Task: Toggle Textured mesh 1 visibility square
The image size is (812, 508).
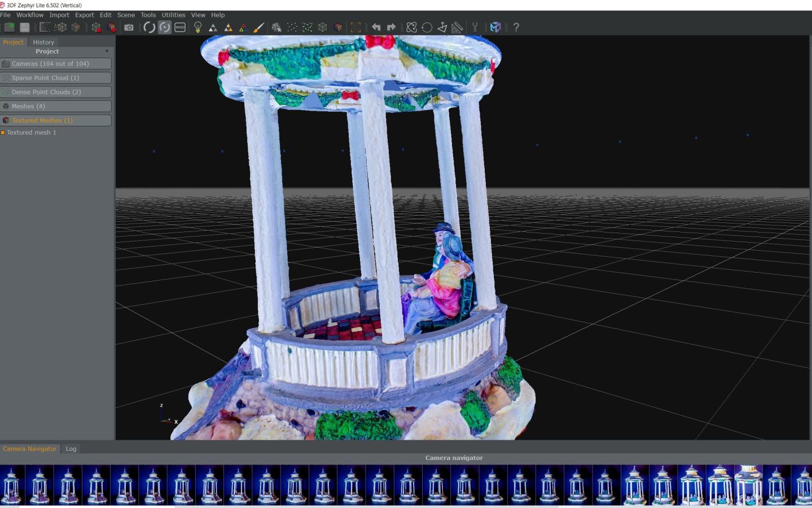Action: (3, 133)
